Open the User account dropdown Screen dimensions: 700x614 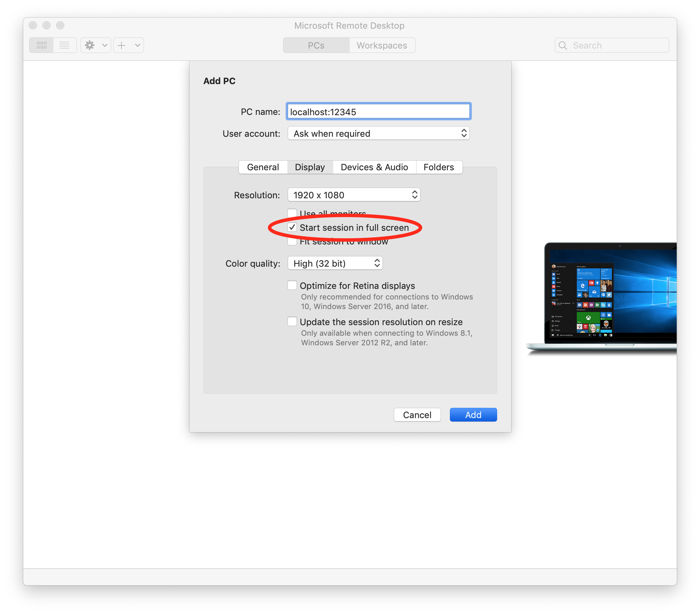pyautogui.click(x=378, y=133)
